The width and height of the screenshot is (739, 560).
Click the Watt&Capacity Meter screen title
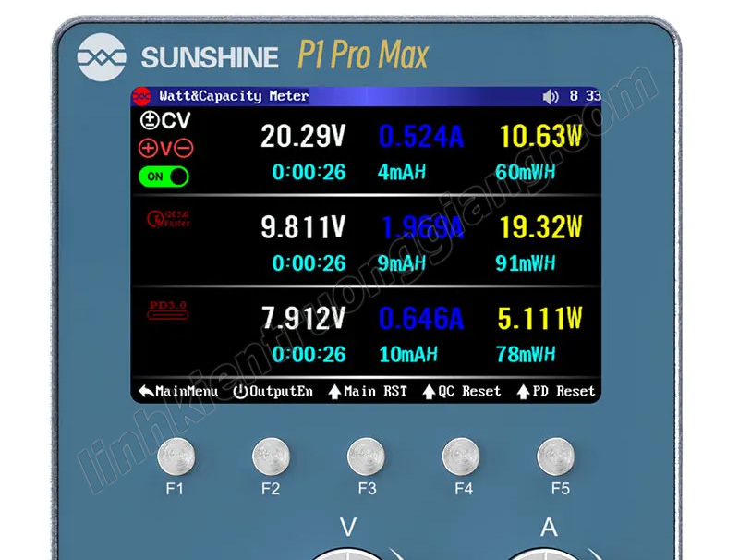tap(234, 96)
